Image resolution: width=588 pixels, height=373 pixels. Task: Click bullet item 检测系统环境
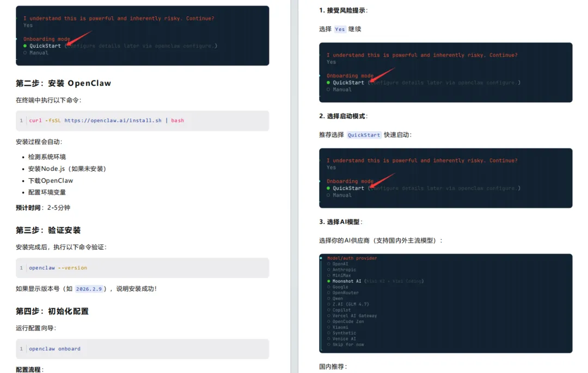pos(47,157)
